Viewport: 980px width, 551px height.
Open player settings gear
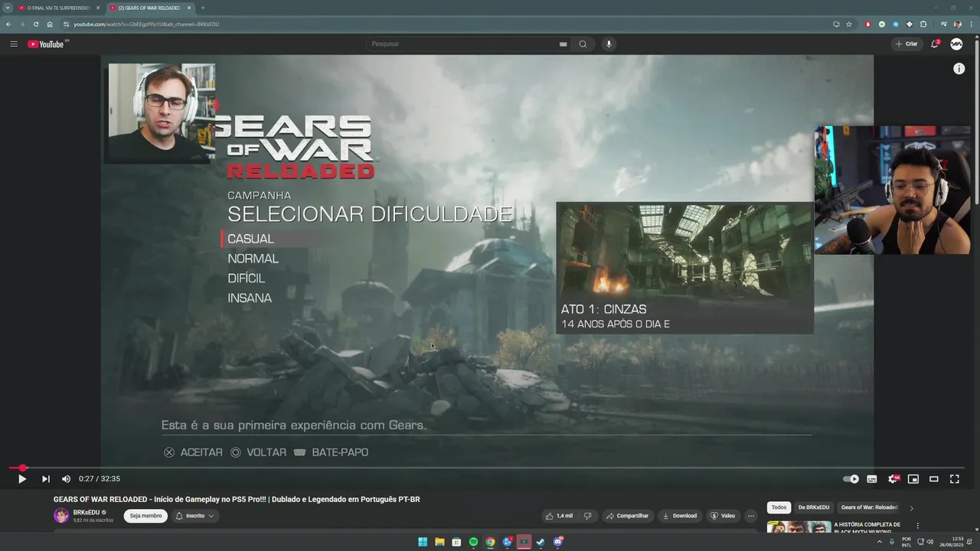click(893, 479)
